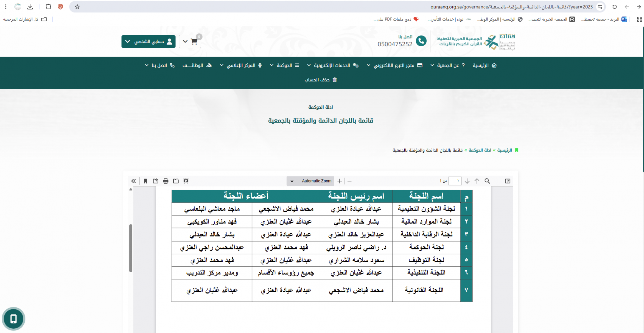Click the PDF viewer vertical scrollbar
Screen dimensions: 644x333
(131, 248)
